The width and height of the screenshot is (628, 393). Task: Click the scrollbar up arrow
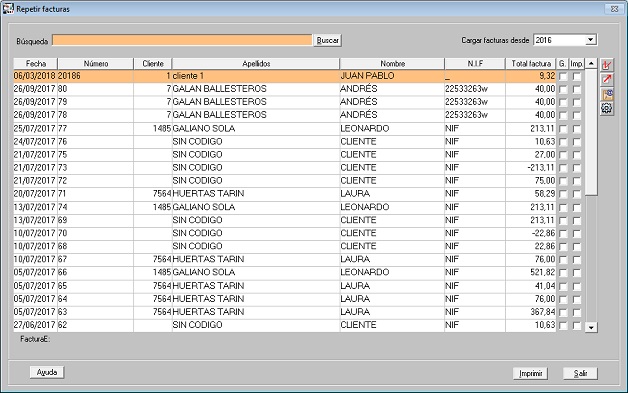(x=591, y=64)
